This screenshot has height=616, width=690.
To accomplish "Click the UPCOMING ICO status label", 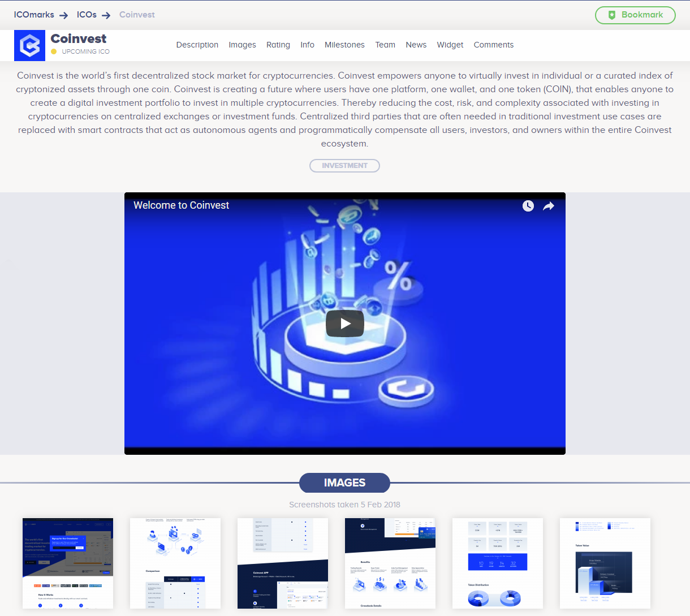I will [x=86, y=51].
